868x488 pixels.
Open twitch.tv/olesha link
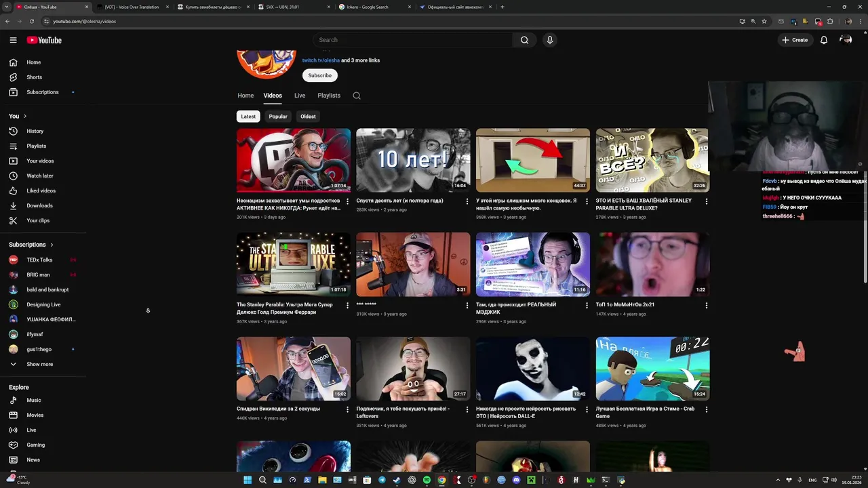point(321,60)
